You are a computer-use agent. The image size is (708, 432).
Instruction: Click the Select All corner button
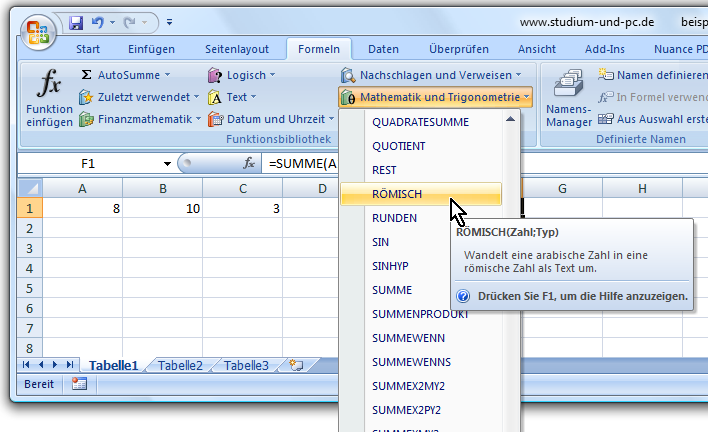tap(30, 188)
